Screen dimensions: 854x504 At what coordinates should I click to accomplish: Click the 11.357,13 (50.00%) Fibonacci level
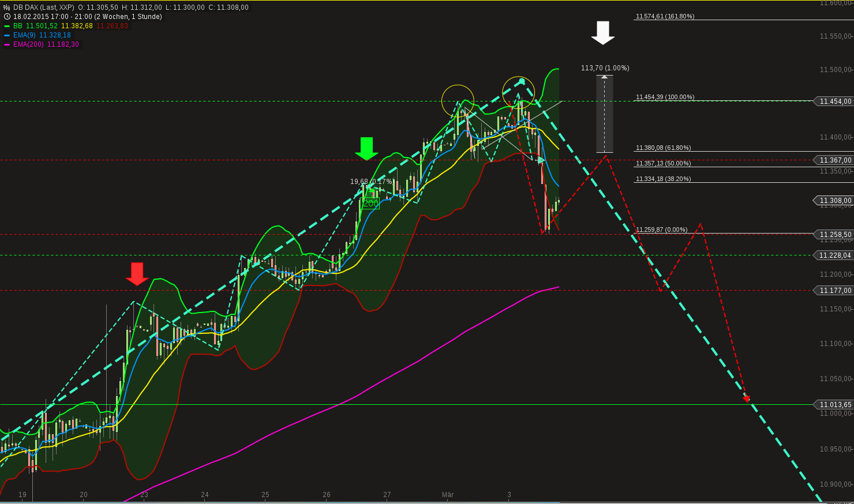point(662,163)
